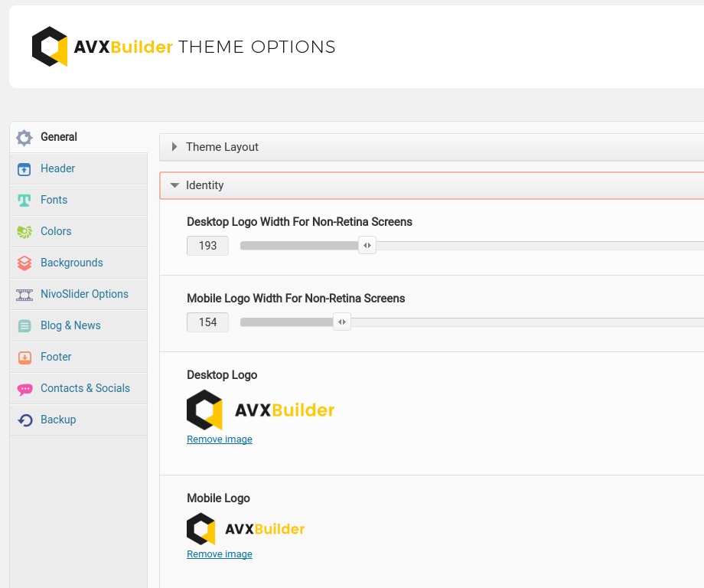Click the Desktop Logo Width slider handle
The width and height of the screenshot is (704, 588).
point(367,246)
